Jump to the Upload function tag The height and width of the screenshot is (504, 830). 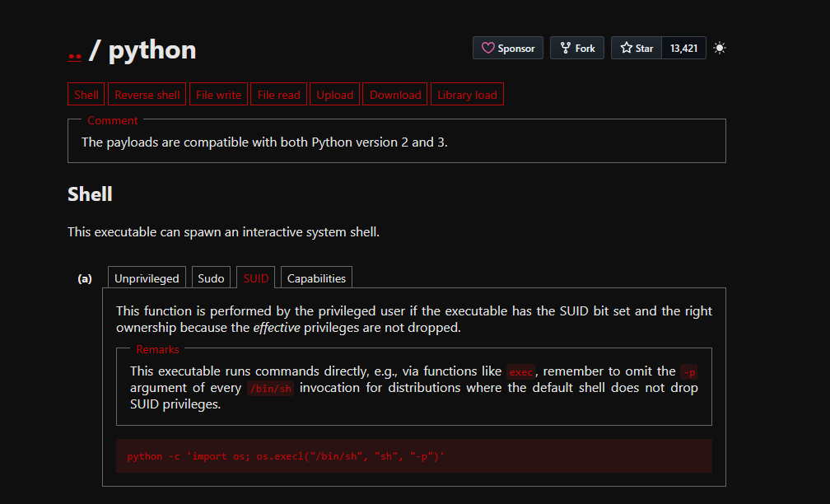point(334,94)
